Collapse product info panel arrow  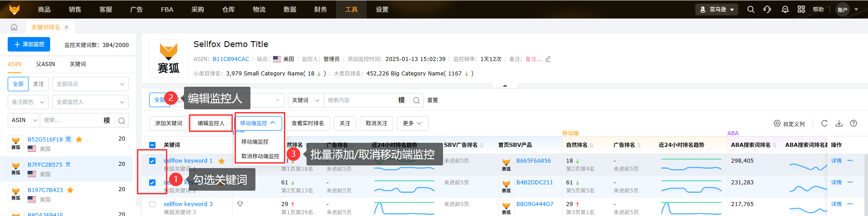click(505, 85)
